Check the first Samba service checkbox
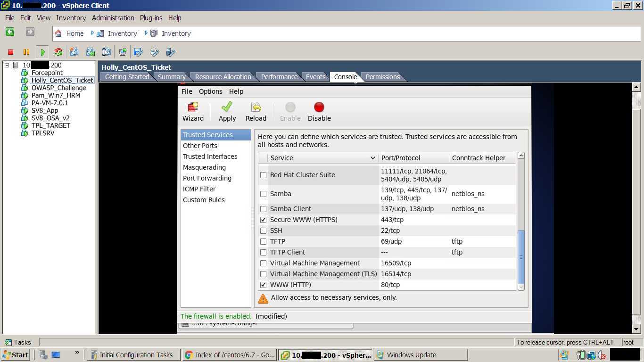This screenshot has height=362, width=644. [264, 194]
